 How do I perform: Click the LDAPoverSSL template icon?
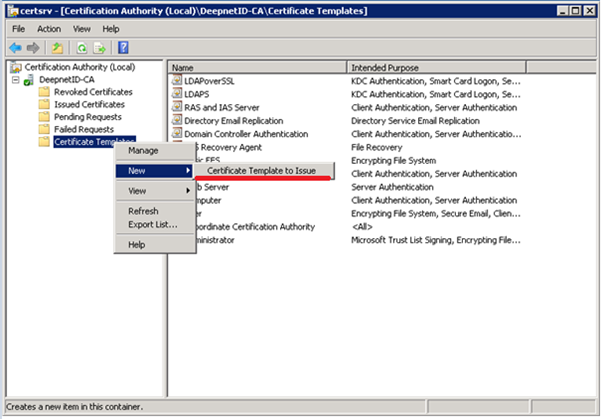(x=177, y=80)
